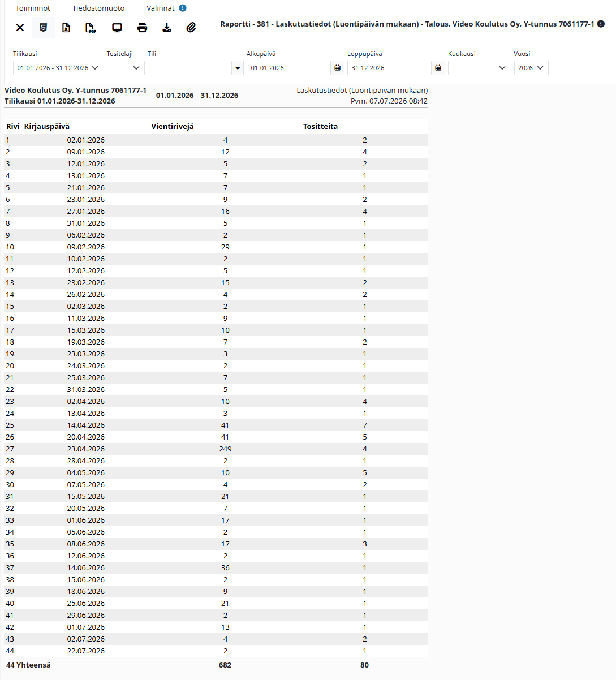Choose Excel export file icon

tap(66, 28)
